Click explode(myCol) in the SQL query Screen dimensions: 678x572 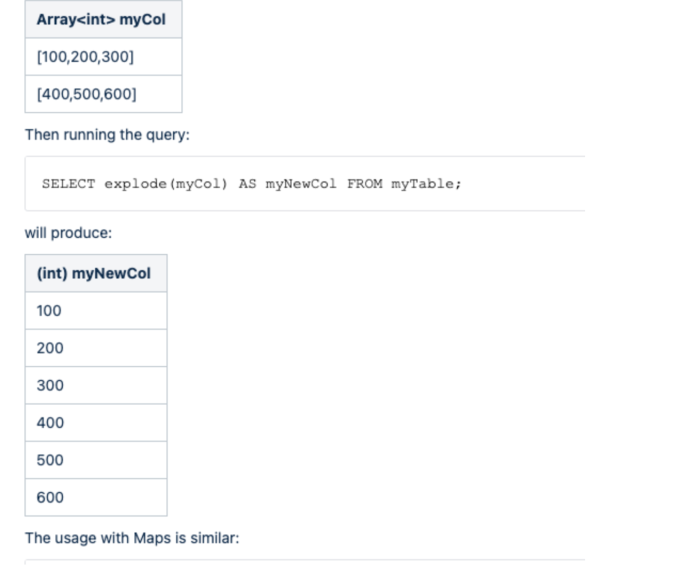click(166, 184)
